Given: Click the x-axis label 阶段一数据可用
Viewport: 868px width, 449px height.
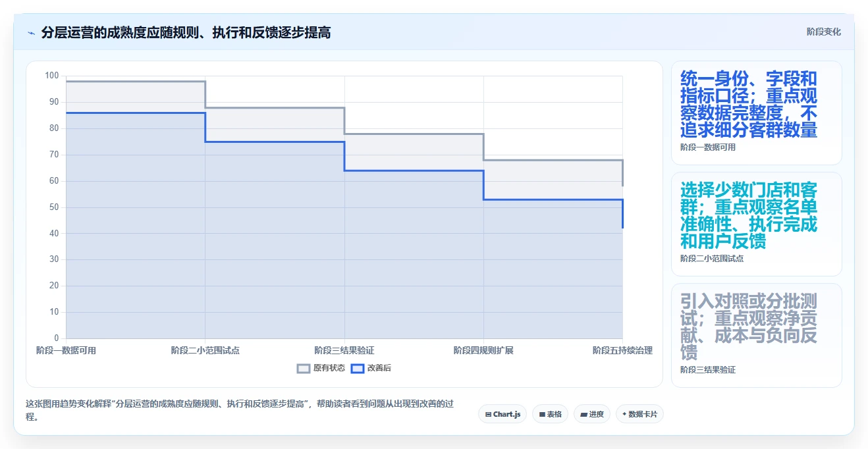Looking at the screenshot, I should pos(66,350).
